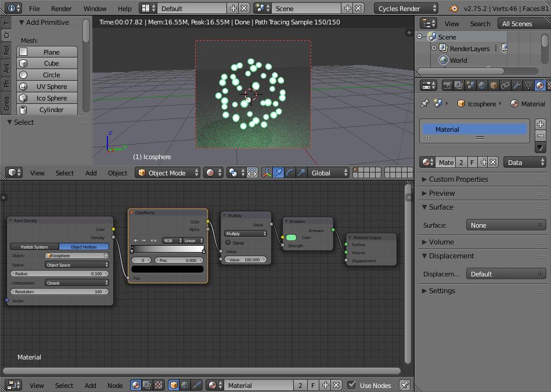Open the Render menu

pyautogui.click(x=61, y=9)
